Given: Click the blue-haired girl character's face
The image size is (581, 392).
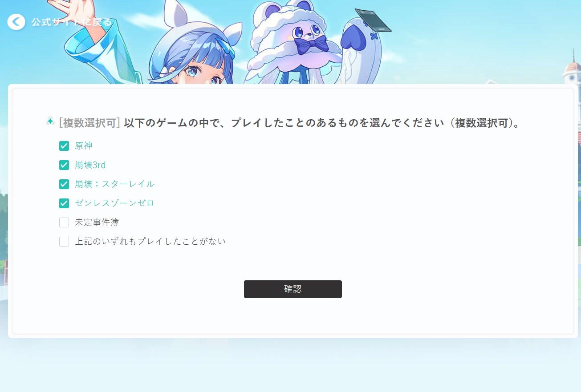Looking at the screenshot, I should click(x=203, y=71).
